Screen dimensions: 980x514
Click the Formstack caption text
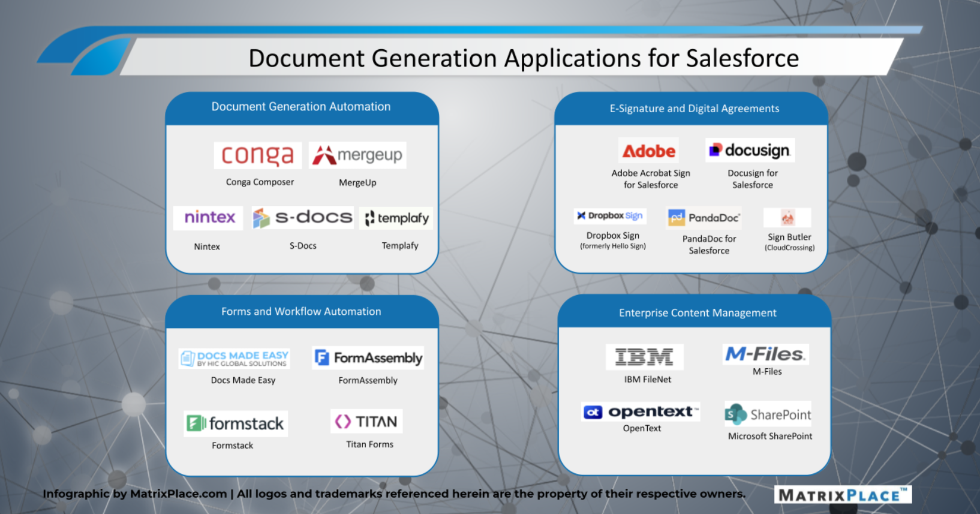click(232, 446)
